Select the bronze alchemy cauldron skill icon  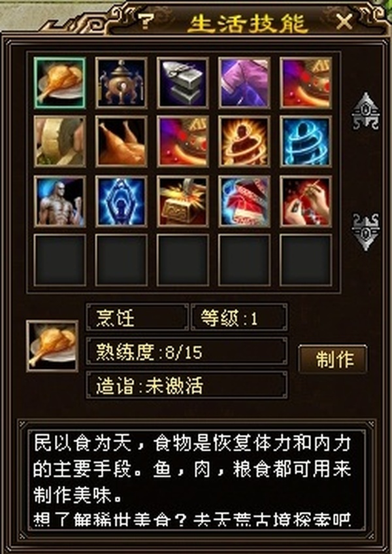coord(121,82)
